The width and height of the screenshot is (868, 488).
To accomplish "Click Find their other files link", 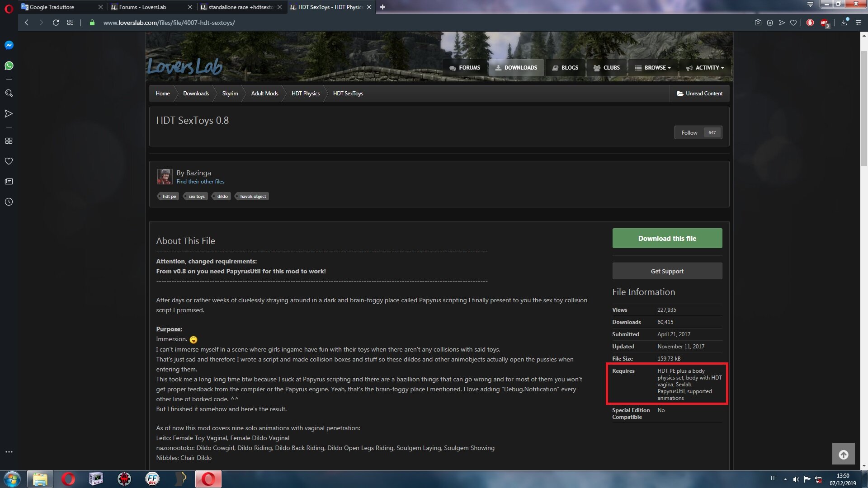I will [200, 182].
